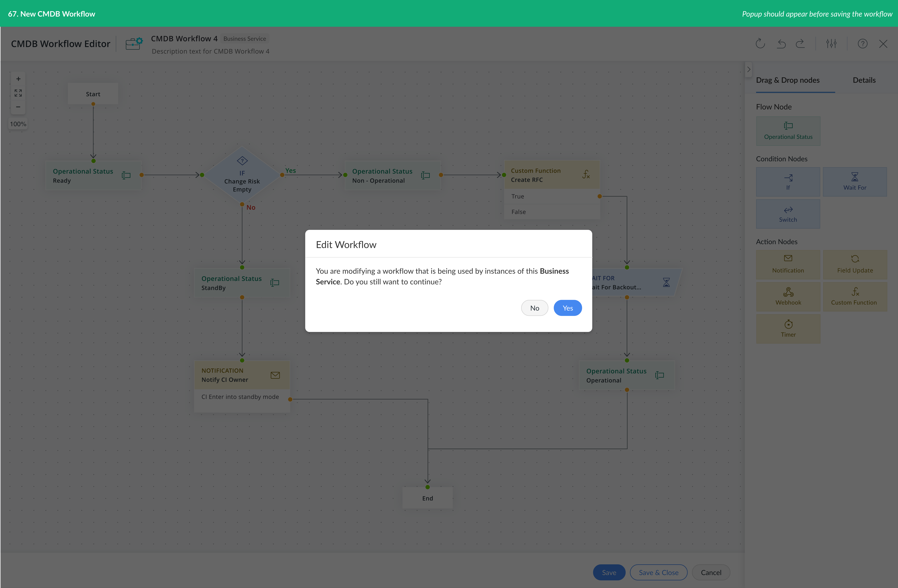Confirm with the Yes button in Edit Workflow dialog
898x588 pixels.
click(x=568, y=308)
